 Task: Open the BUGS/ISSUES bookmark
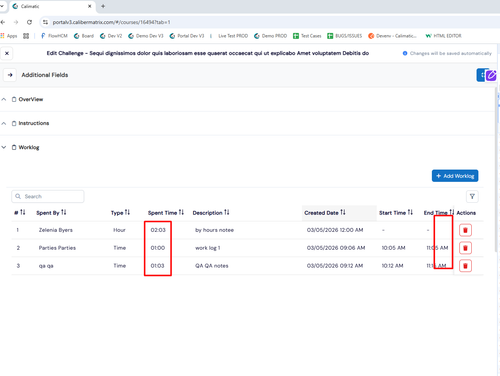click(345, 36)
